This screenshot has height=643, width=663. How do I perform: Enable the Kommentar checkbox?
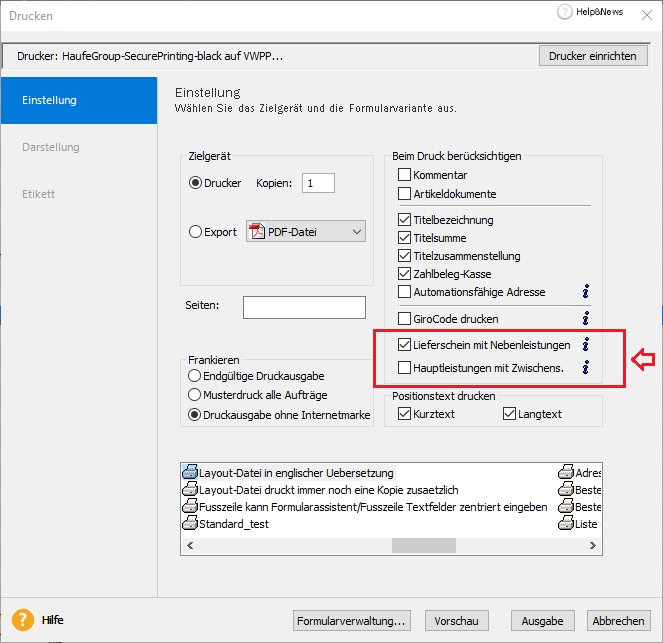404,175
